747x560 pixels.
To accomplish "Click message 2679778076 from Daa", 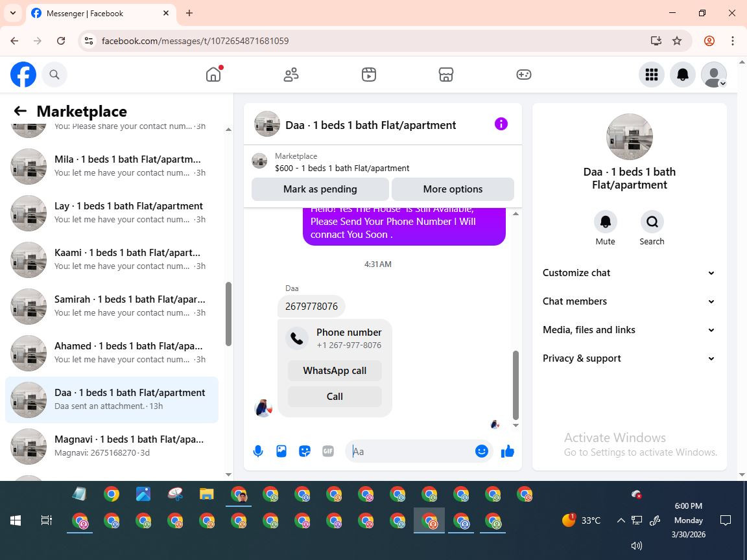I will (x=311, y=306).
